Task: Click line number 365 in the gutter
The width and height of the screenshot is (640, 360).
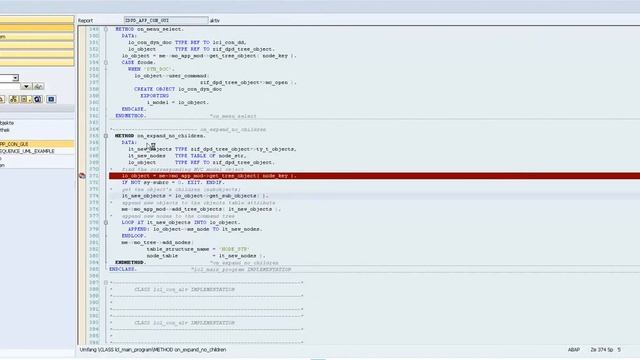Action: pyautogui.click(x=94, y=136)
